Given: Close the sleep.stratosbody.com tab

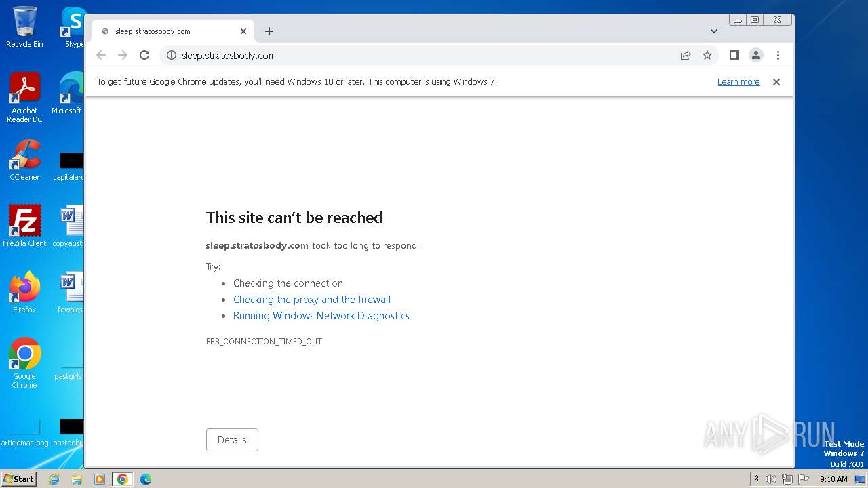Looking at the screenshot, I should click(x=243, y=31).
